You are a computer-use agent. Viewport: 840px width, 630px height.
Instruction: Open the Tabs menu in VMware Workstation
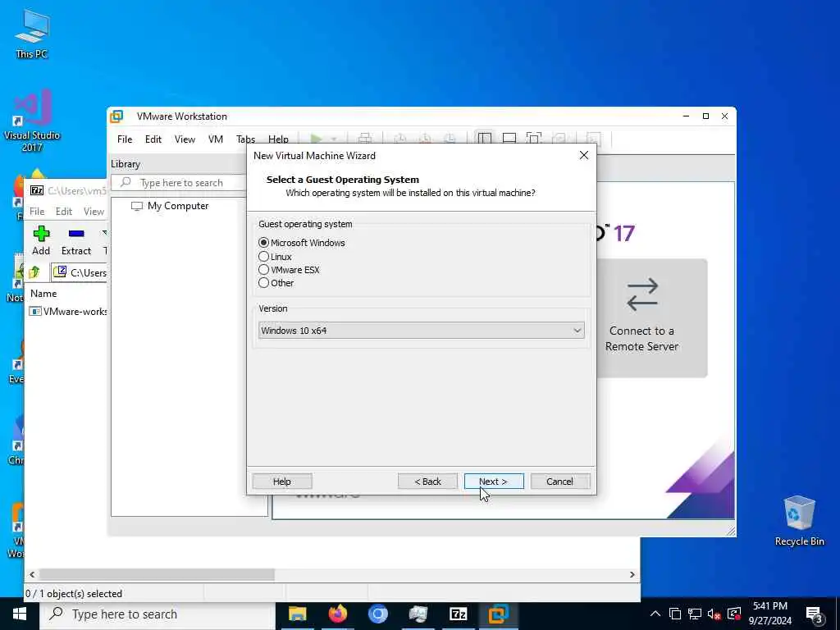[245, 139]
